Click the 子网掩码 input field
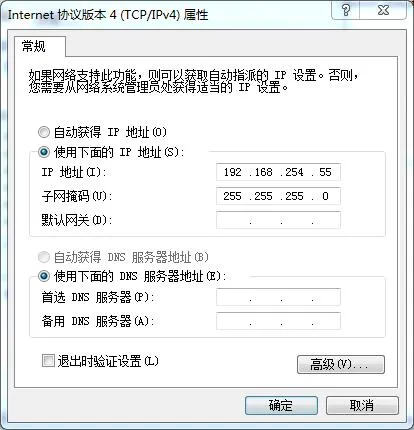The image size is (414, 430). 278,196
